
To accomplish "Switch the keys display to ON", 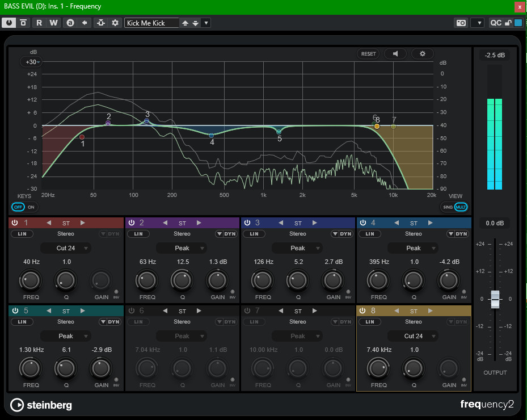I will (31, 207).
